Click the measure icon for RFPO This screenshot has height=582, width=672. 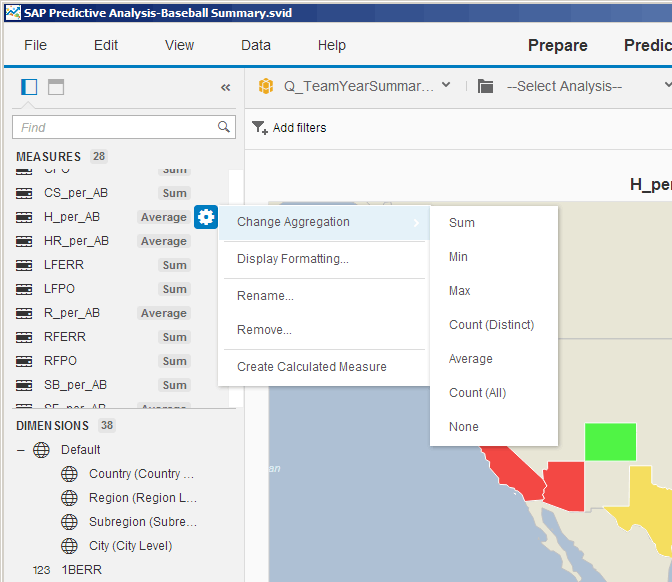[24, 361]
